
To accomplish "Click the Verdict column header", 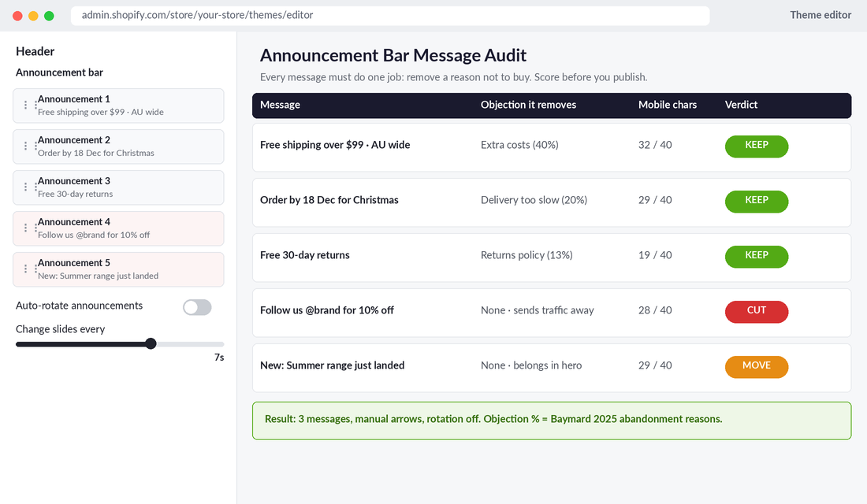I will pos(741,105).
